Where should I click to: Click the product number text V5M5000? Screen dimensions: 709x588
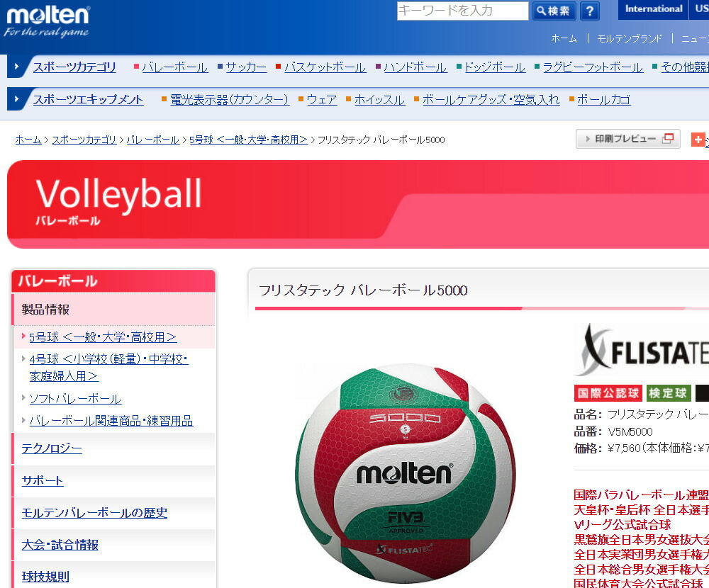(630, 431)
